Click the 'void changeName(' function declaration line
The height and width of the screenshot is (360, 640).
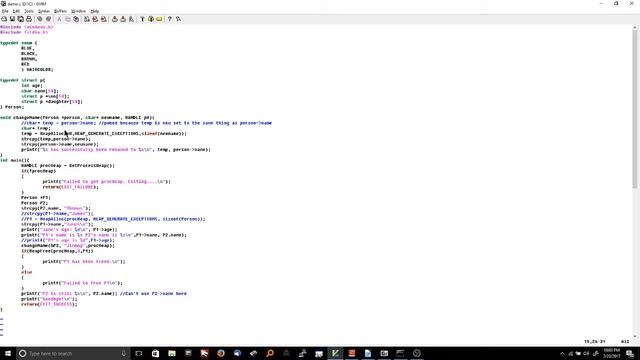(x=78, y=118)
